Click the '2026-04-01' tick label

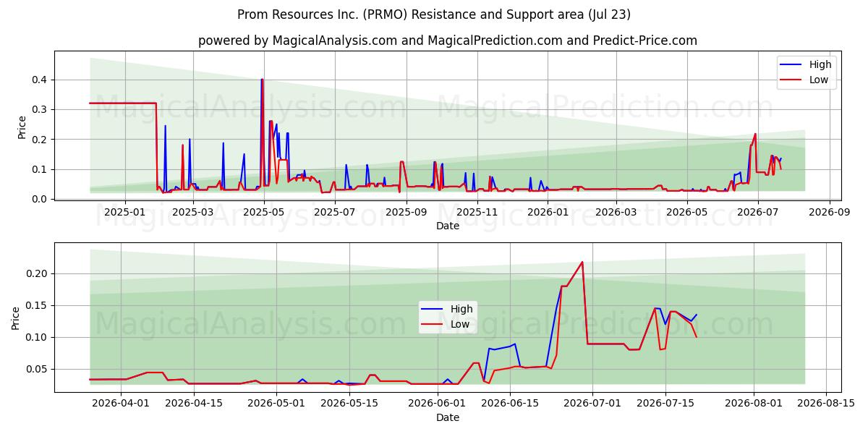[x=121, y=404]
